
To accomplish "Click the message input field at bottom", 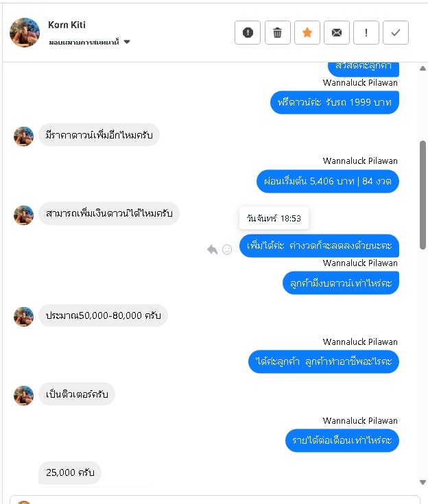I will tap(215, 500).
